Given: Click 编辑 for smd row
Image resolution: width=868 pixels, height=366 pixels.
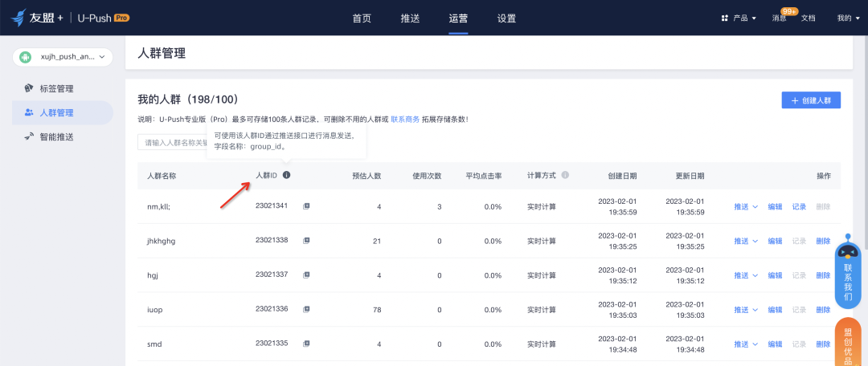Looking at the screenshot, I should click(x=775, y=344).
